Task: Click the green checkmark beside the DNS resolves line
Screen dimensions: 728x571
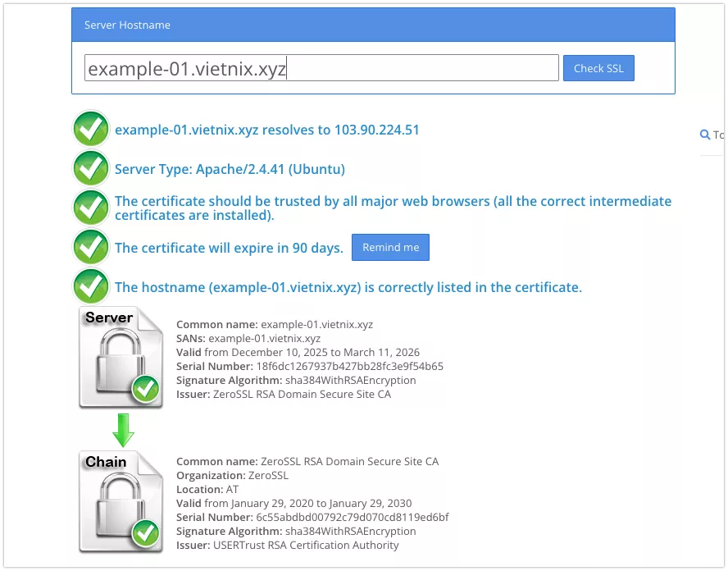Action: click(x=91, y=130)
